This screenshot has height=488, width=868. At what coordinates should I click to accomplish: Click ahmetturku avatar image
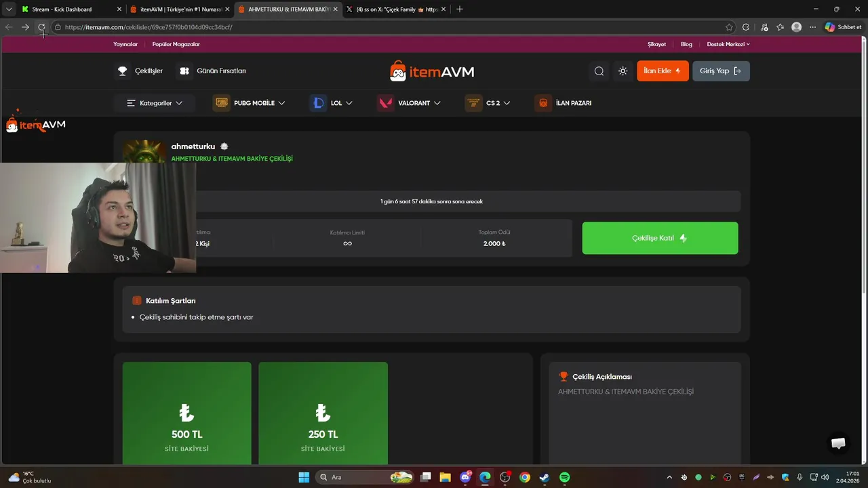[x=144, y=152]
